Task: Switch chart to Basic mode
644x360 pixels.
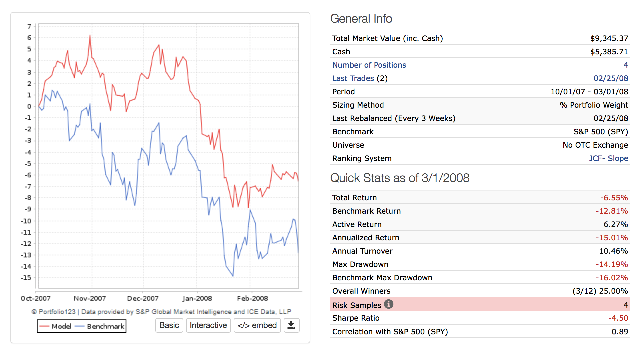Action: coord(169,325)
